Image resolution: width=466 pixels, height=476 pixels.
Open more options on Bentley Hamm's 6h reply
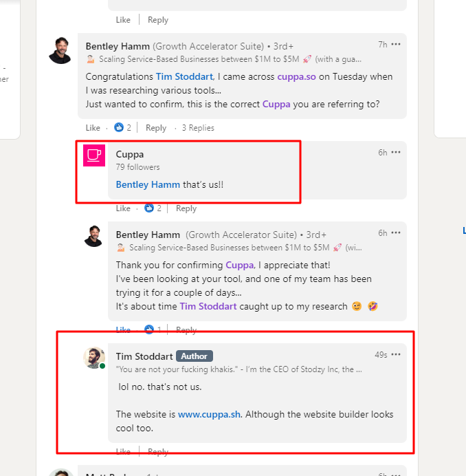click(396, 232)
